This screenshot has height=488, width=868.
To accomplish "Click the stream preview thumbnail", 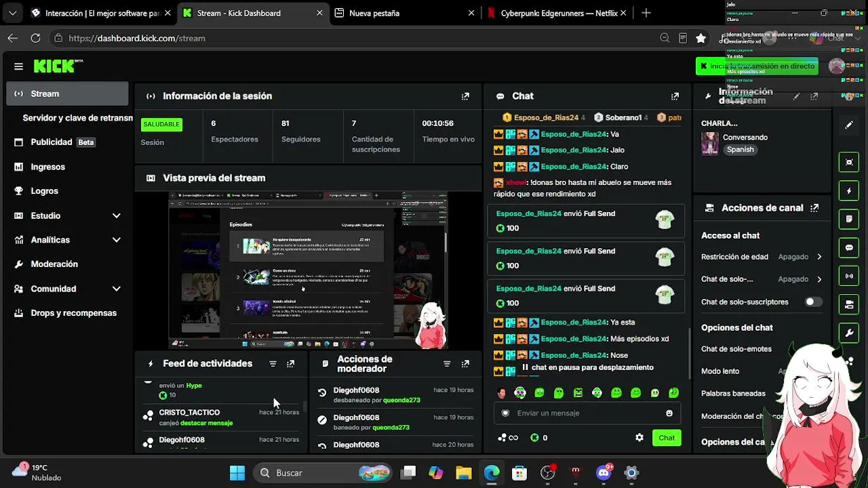I will tap(308, 270).
